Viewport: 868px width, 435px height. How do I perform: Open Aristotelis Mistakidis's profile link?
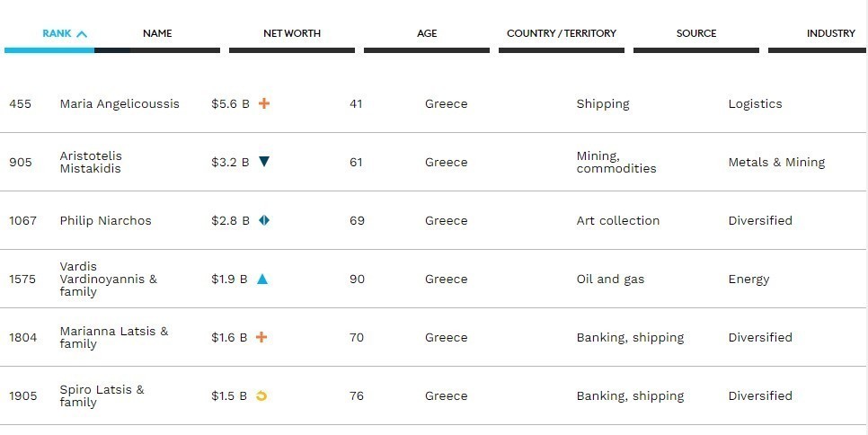[x=90, y=162]
